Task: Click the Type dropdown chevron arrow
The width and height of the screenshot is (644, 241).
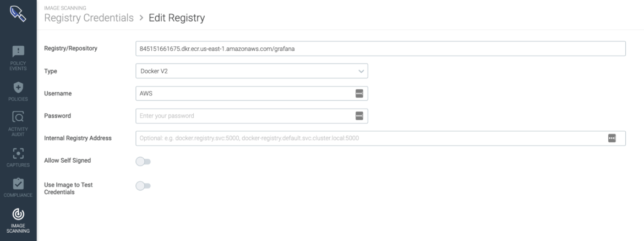Action: pyautogui.click(x=361, y=71)
